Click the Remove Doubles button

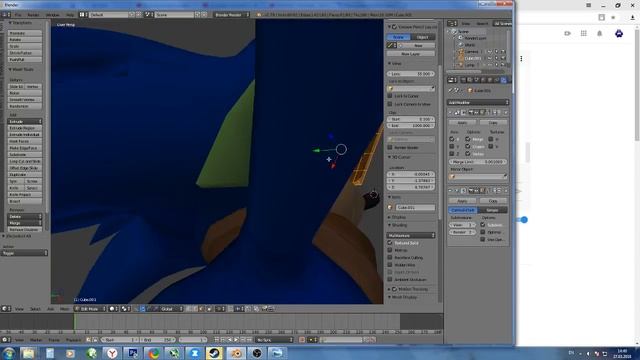[x=24, y=230]
